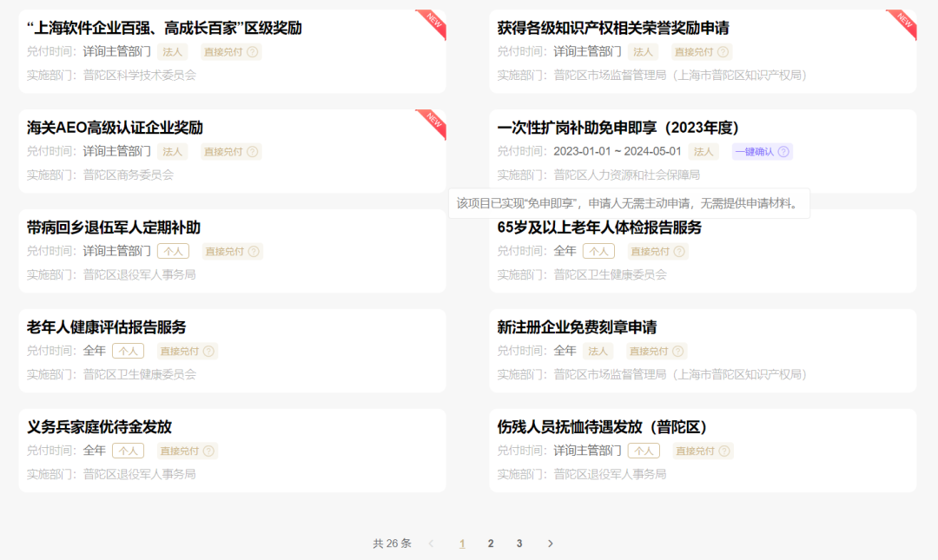
Task: Click the previous page left arrow
Action: point(432,544)
